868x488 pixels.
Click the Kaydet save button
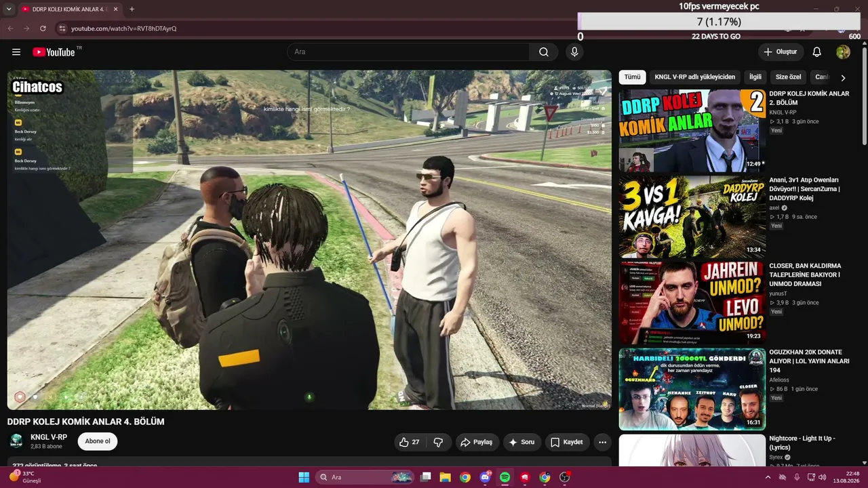(567, 442)
